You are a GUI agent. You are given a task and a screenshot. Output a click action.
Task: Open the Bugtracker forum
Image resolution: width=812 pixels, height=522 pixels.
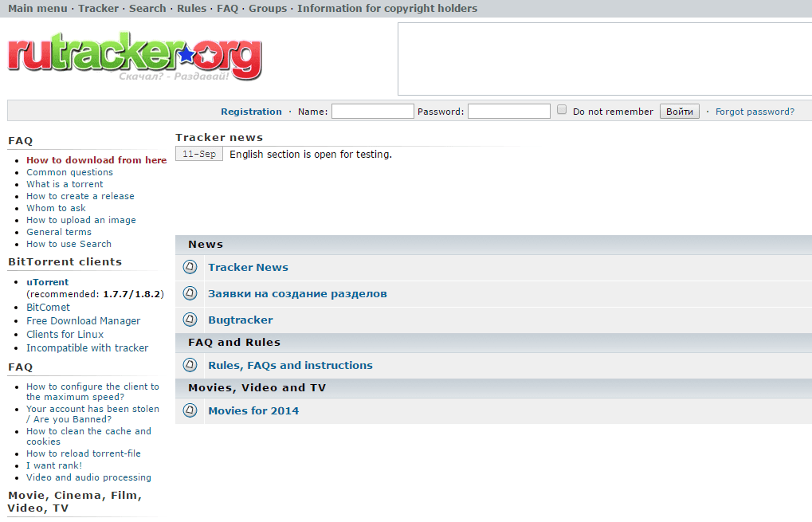pyautogui.click(x=241, y=320)
